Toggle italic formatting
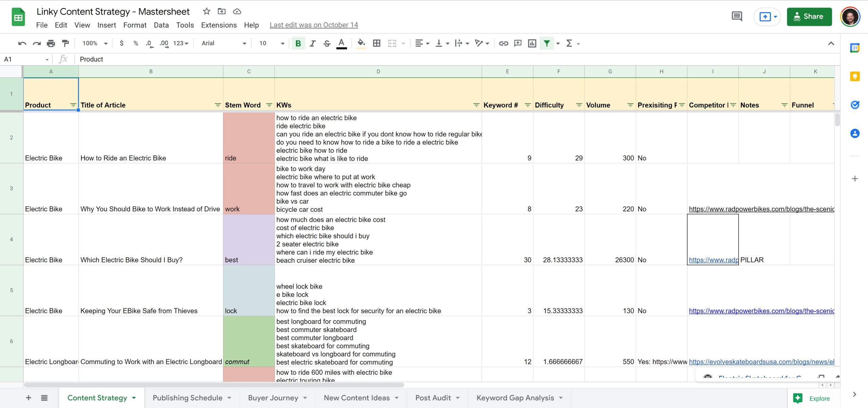Image resolution: width=868 pixels, height=408 pixels. pyautogui.click(x=312, y=43)
